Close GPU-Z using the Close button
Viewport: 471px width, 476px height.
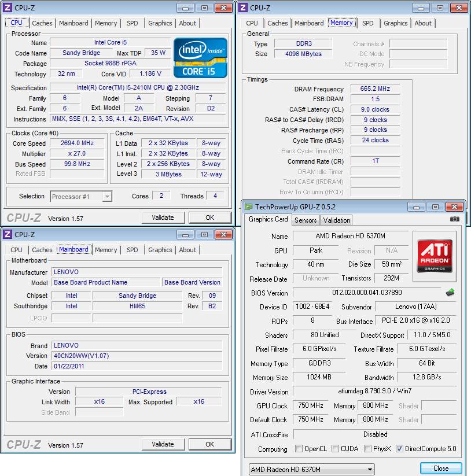tap(441, 468)
